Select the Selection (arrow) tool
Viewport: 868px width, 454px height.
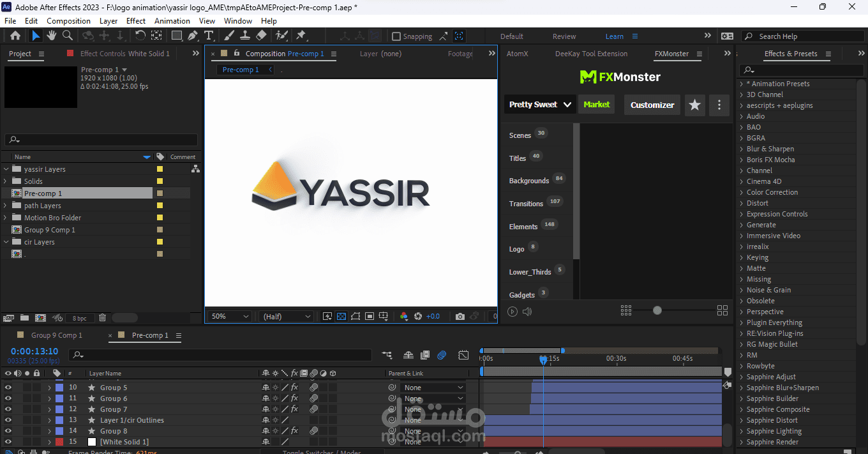coord(36,36)
